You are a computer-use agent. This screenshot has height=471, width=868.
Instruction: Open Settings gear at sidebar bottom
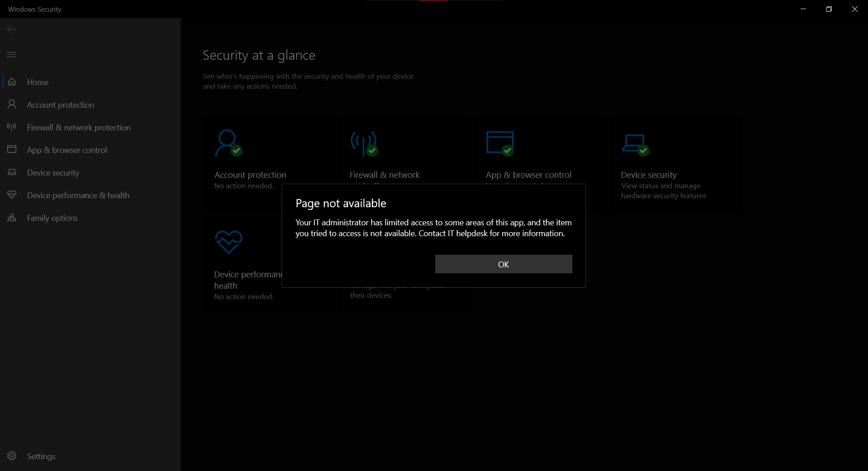pyautogui.click(x=12, y=456)
